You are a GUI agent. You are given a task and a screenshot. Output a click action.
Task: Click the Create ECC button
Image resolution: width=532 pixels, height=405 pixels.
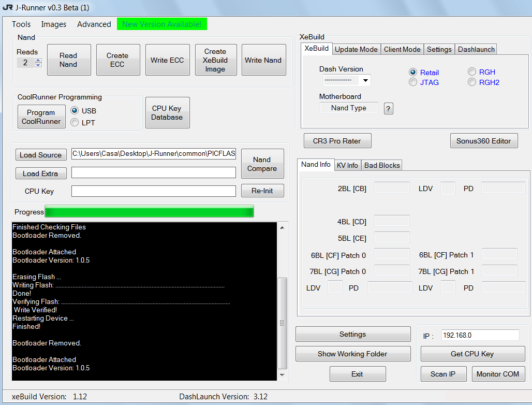click(117, 60)
